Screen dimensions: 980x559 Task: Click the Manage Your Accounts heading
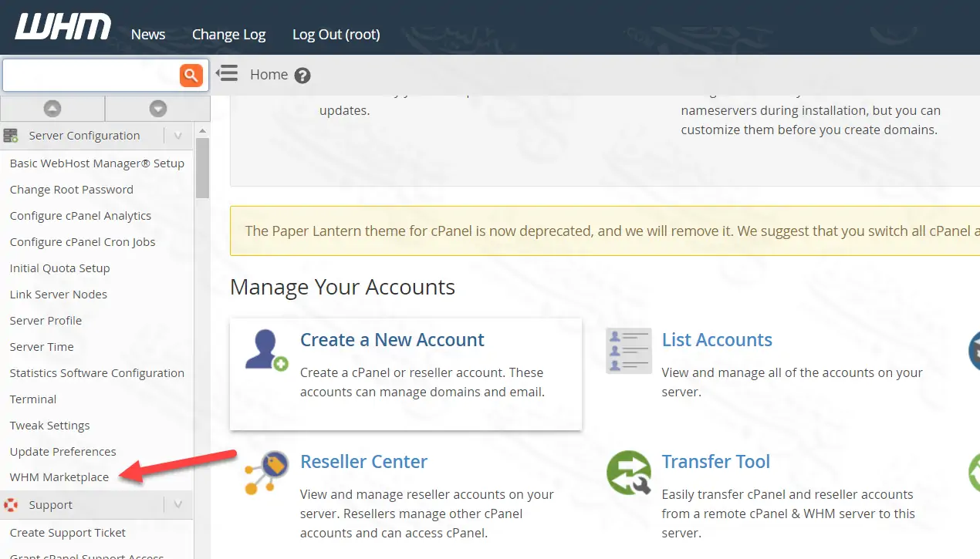coord(343,287)
